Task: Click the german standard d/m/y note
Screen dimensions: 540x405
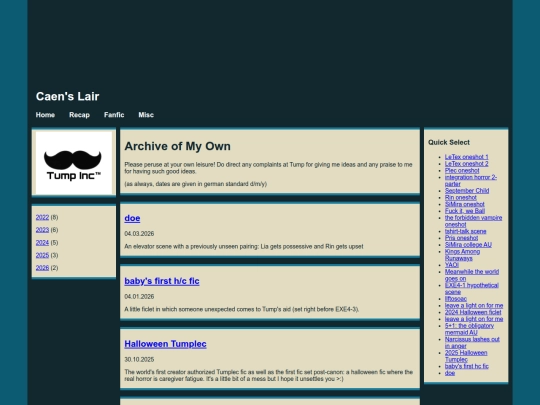Action: click(196, 184)
